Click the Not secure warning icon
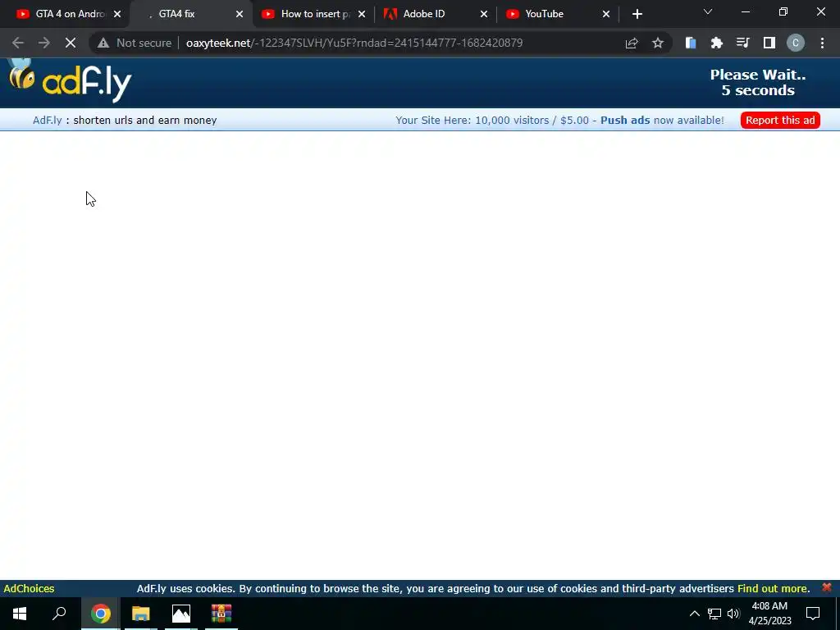 103,43
